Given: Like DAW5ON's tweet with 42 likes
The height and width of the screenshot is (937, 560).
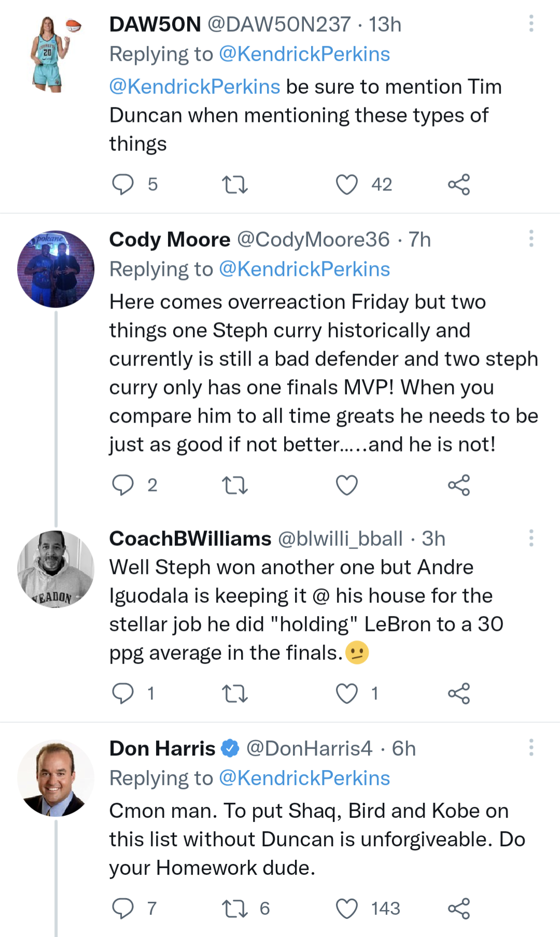Looking at the screenshot, I should click(x=347, y=185).
